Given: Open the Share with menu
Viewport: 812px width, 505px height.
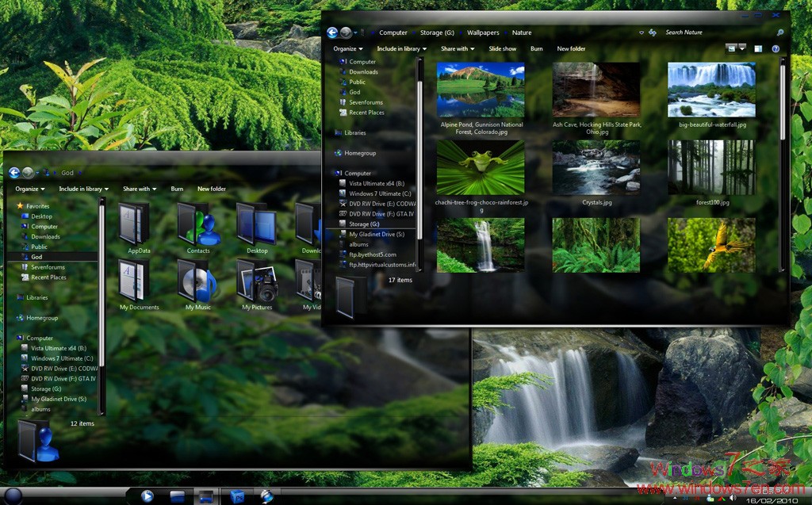Looking at the screenshot, I should point(458,48).
